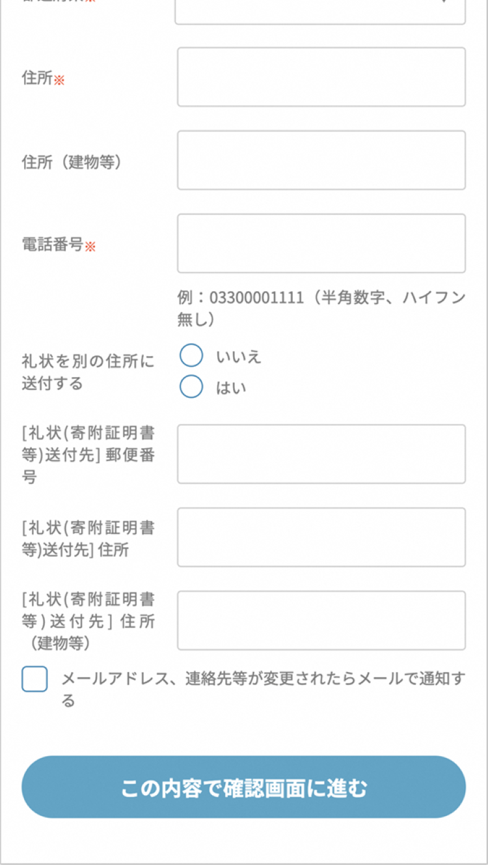Click the いいえ option label text
Screen dimensions: 488x868
tap(239, 357)
